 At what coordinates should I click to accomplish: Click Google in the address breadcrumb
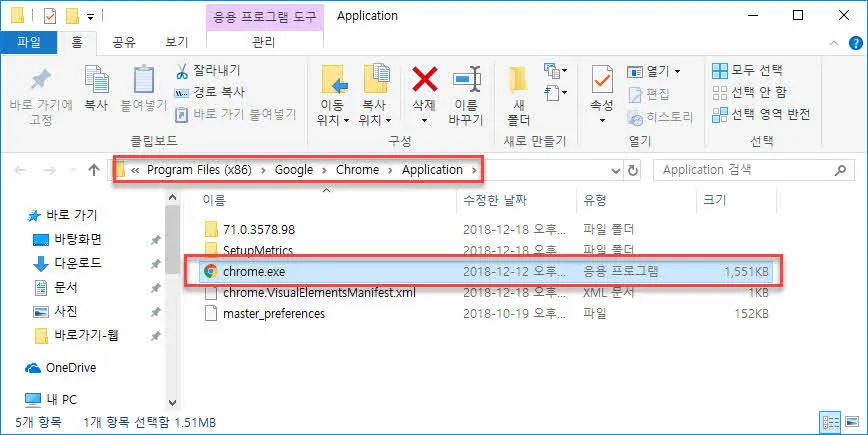[x=294, y=170]
